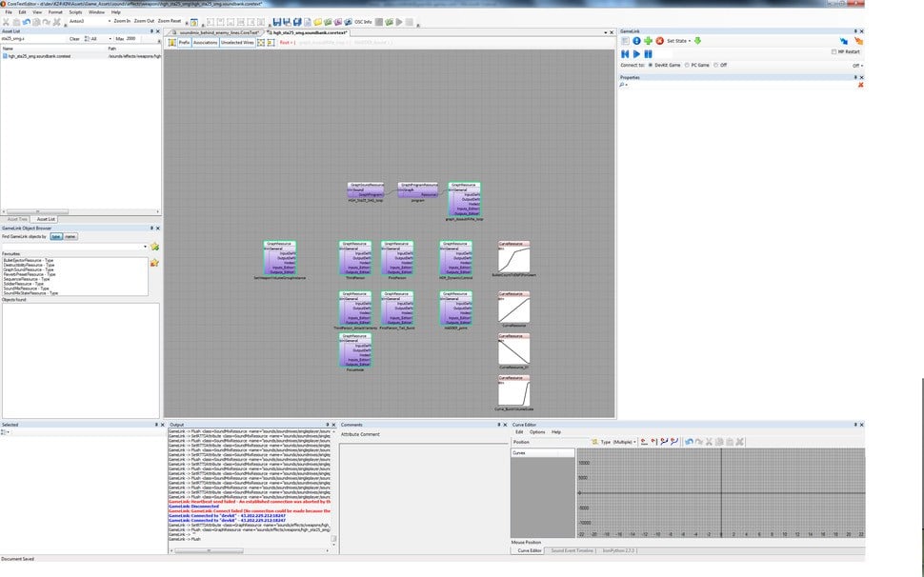The width and height of the screenshot is (924, 577).
Task: Switch to the Sound Event Timeline tab
Action: tap(572, 550)
